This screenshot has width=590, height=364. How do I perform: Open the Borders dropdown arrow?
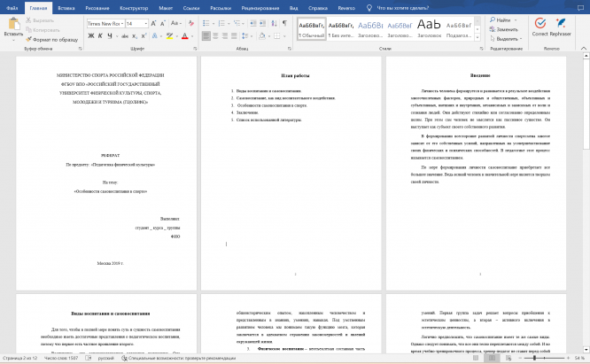coord(284,36)
